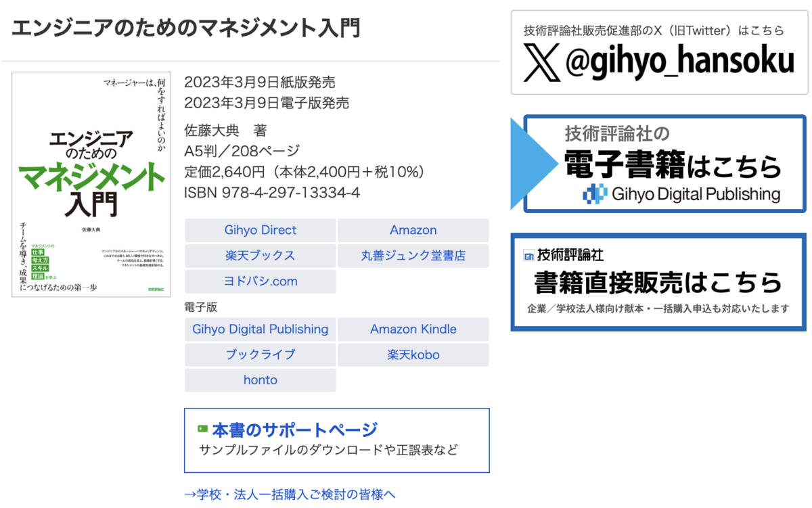Open honto ebook link
Viewport: 812px width, 508px height.
pyautogui.click(x=261, y=380)
